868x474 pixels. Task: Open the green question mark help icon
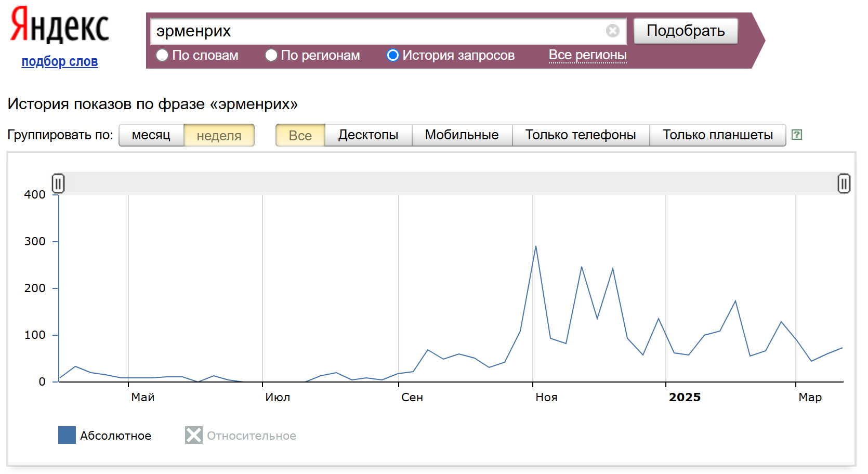coord(796,135)
